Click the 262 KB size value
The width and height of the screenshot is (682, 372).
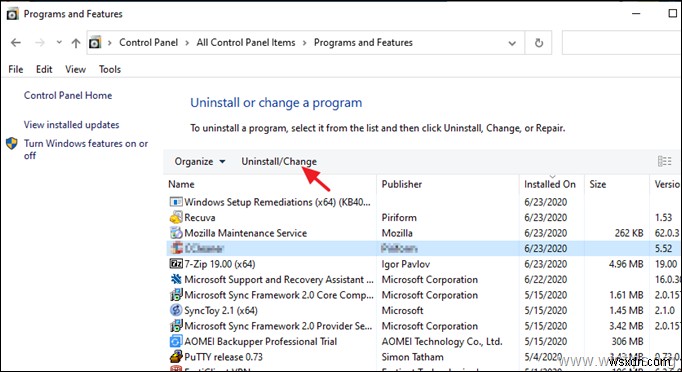coord(629,233)
